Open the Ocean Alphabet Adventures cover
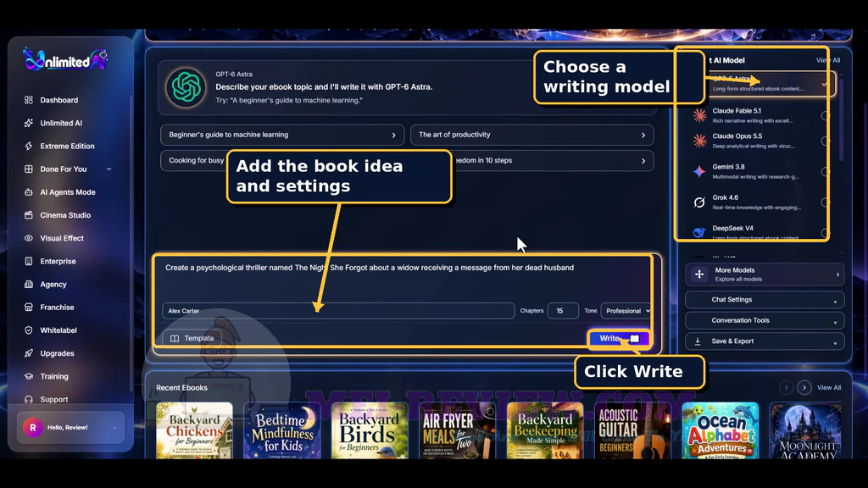The height and width of the screenshot is (488, 868). 721,430
